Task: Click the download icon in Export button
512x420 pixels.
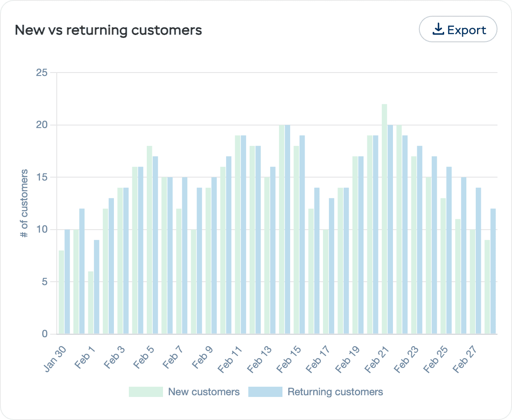Action: [438, 29]
